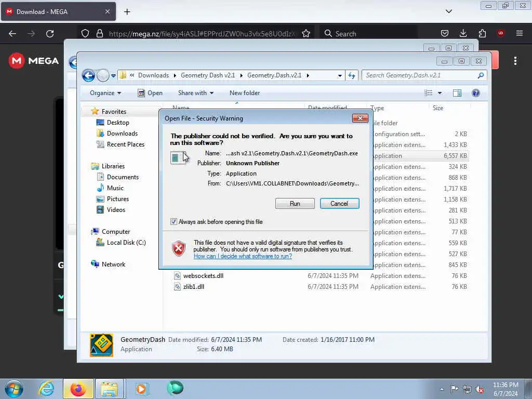
Task: Select Pictures library
Action: coord(118,199)
